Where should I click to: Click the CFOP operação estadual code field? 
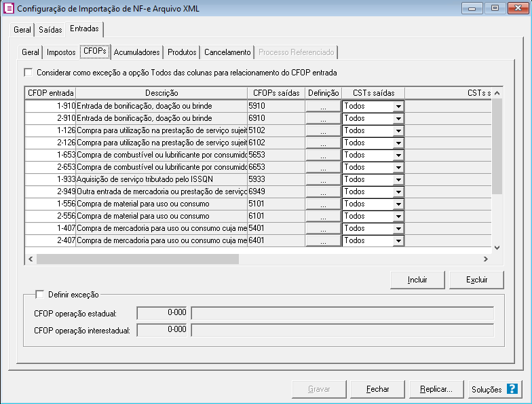[163, 313]
